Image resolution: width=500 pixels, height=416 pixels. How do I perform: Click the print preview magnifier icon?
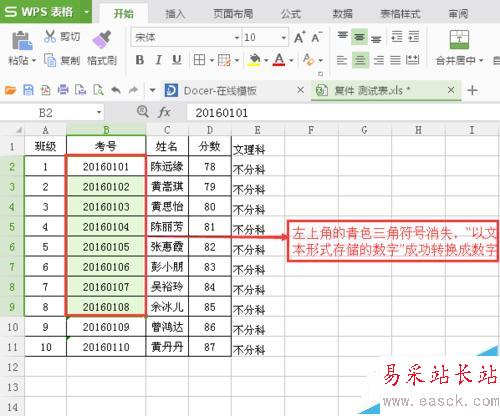[x=98, y=90]
